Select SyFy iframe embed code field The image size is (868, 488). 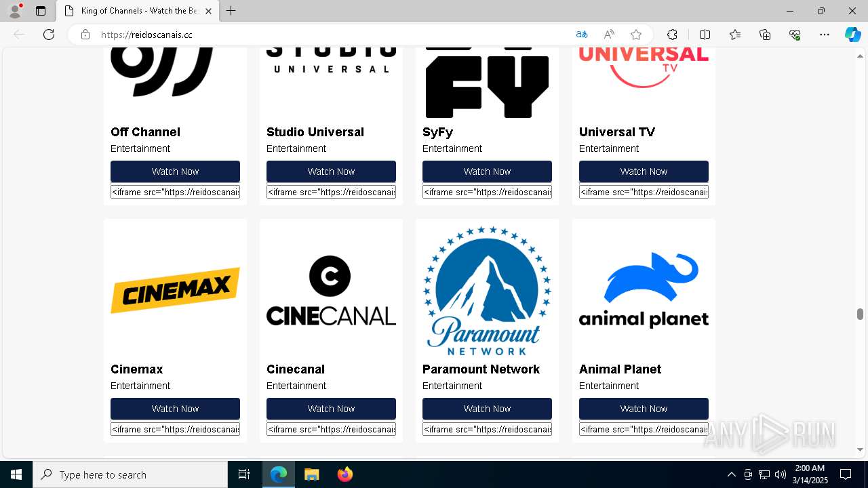[487, 192]
